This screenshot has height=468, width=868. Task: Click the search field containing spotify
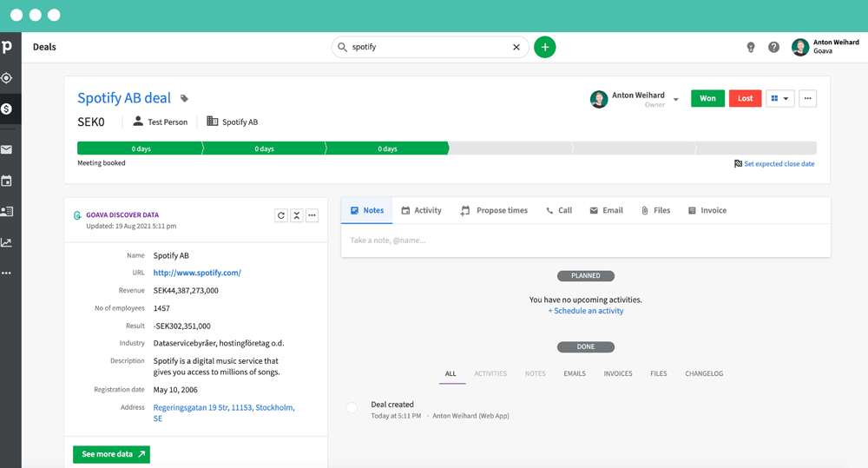431,47
